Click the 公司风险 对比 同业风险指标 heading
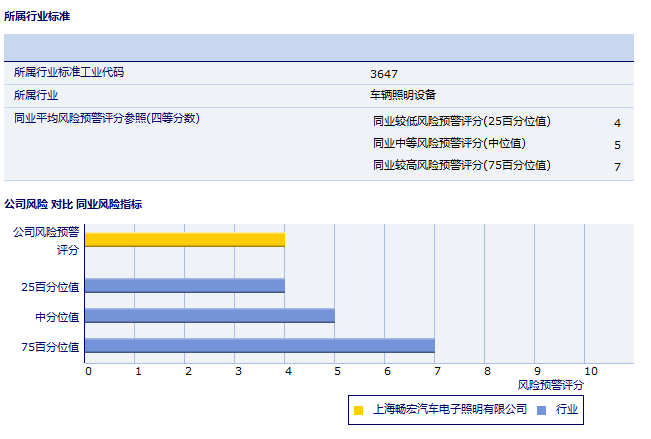651x439 pixels. click(73, 204)
